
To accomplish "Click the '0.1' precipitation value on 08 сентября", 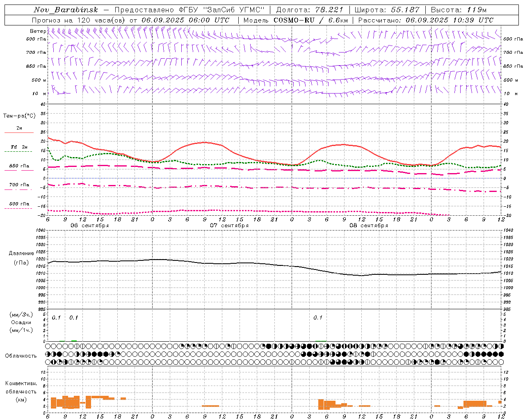I will pyautogui.click(x=318, y=318).
